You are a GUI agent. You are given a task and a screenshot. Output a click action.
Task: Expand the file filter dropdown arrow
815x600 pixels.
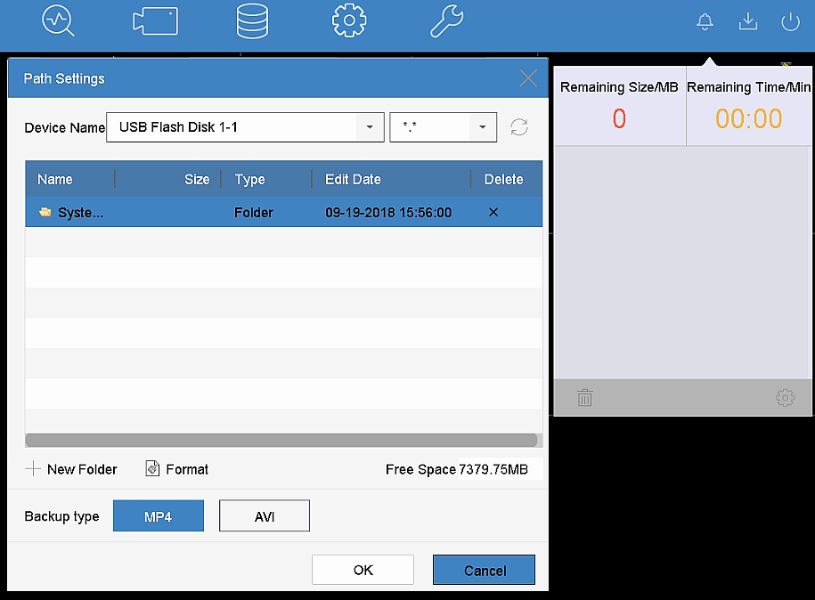(x=482, y=127)
